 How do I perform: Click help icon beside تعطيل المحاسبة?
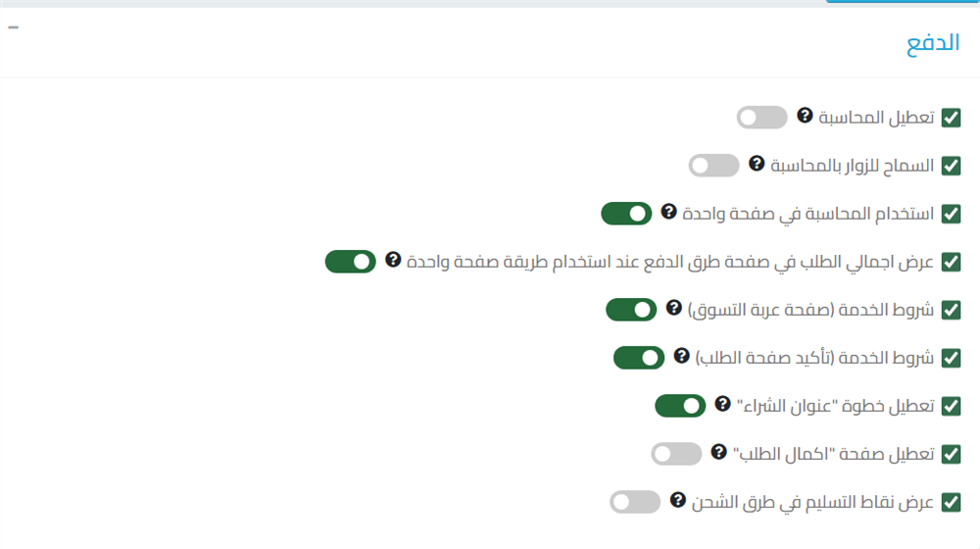pyautogui.click(x=805, y=116)
